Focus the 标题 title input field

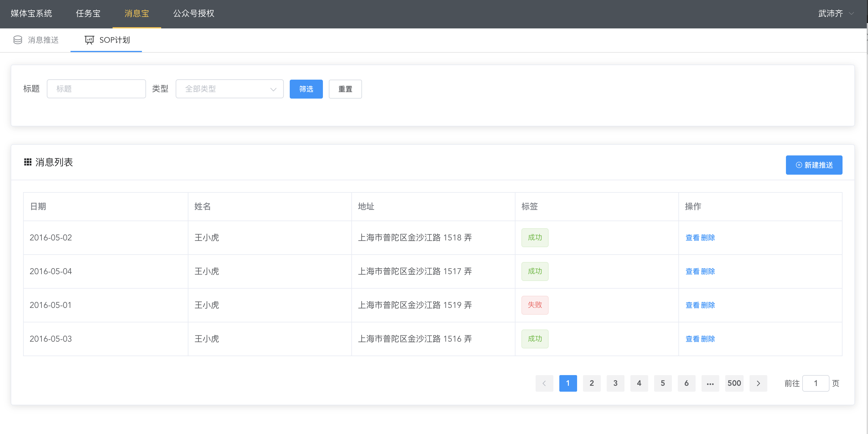click(x=96, y=89)
